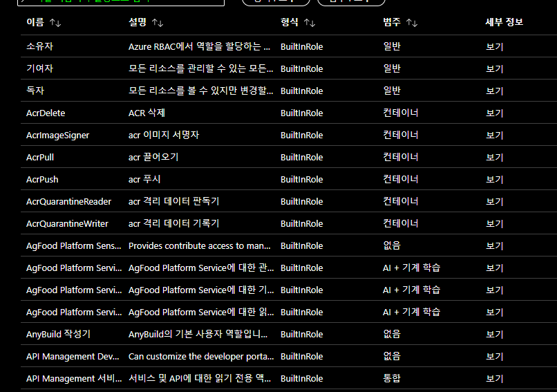Select the AnyBuild 작성기 role name
This screenshot has width=557, height=392.
[x=58, y=334]
